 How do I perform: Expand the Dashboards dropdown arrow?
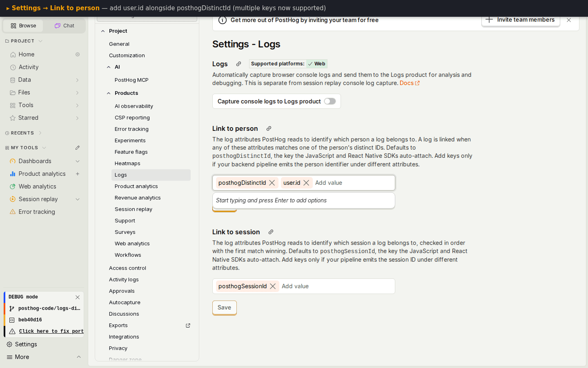point(78,161)
